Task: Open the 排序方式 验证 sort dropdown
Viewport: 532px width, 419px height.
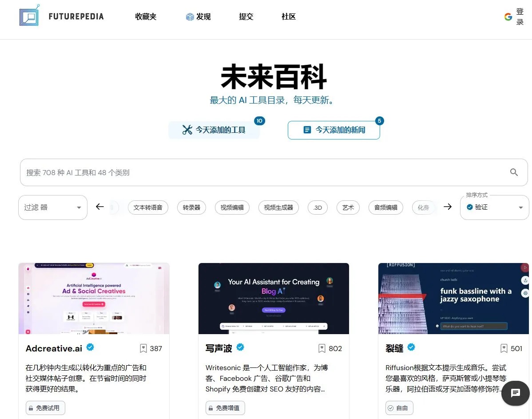Action: [494, 208]
